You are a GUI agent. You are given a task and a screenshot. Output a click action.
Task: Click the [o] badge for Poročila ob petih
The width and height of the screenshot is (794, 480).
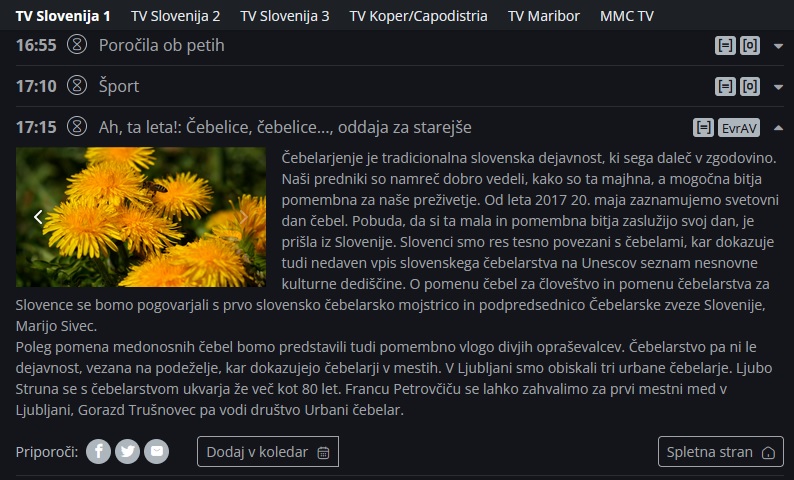[x=749, y=46]
